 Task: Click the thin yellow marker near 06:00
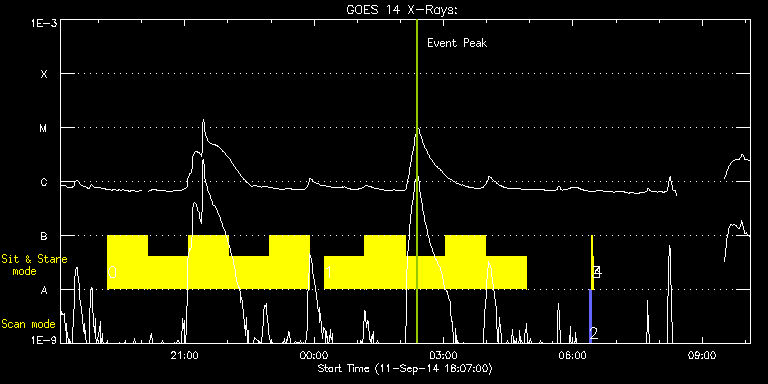[x=592, y=263]
